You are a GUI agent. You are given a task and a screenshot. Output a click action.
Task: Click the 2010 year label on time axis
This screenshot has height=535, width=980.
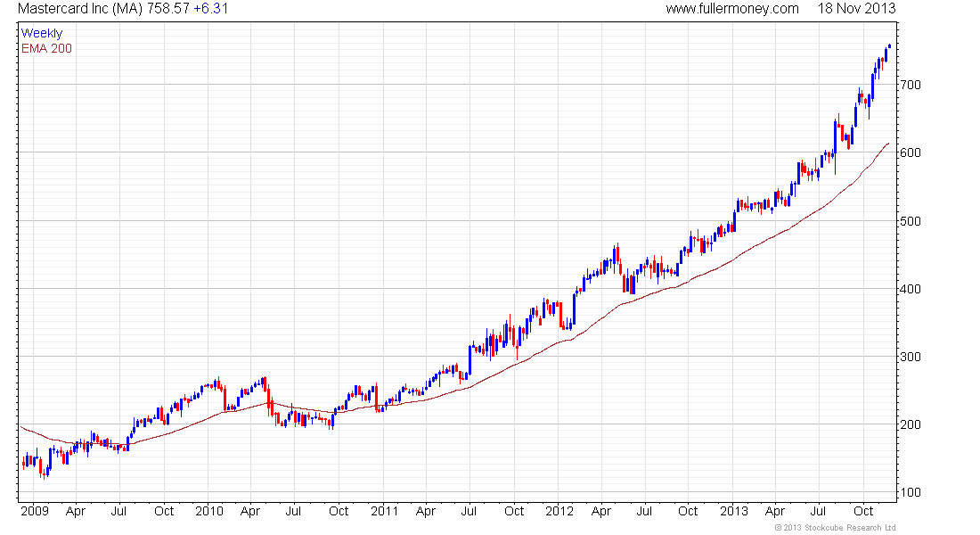pos(208,511)
